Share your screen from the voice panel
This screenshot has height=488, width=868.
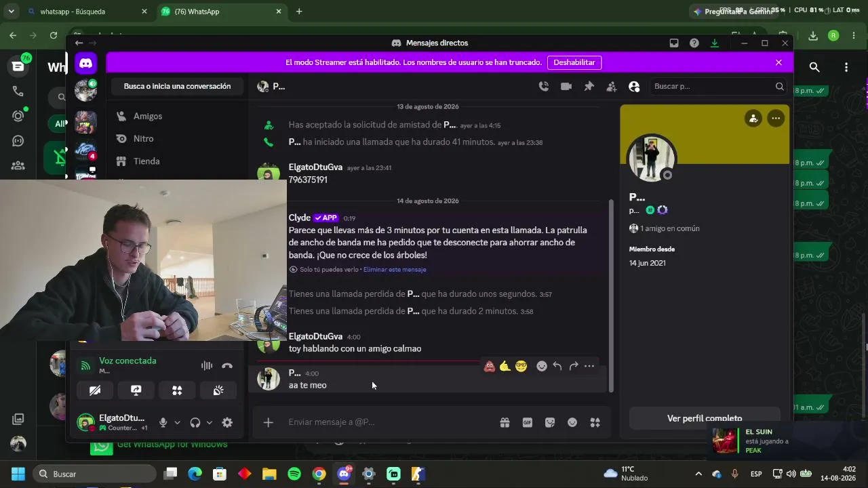(x=136, y=390)
